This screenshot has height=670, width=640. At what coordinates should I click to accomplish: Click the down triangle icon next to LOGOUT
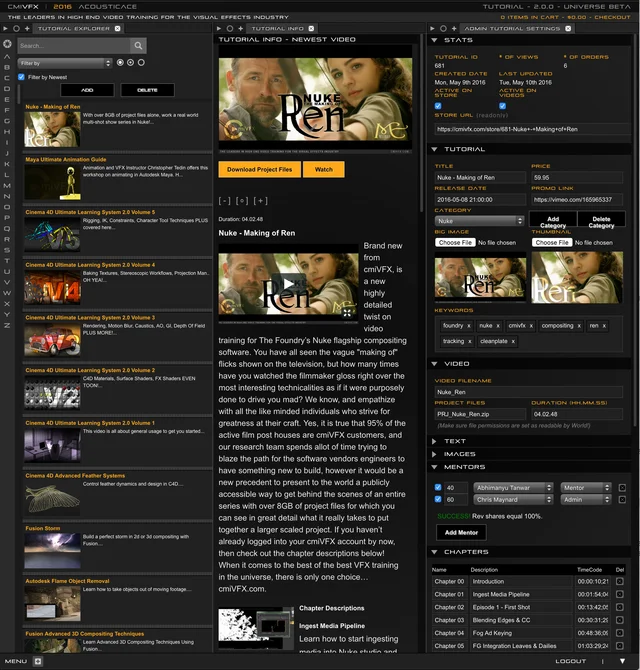point(622,661)
